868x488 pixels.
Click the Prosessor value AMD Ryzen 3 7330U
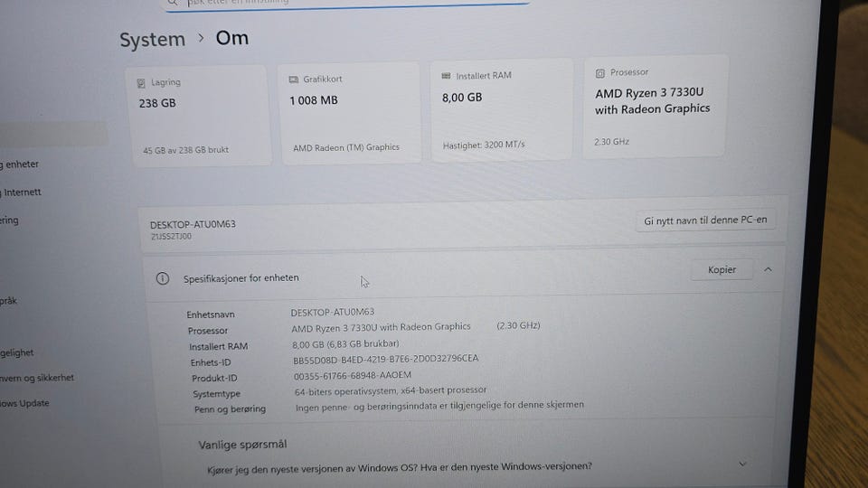pyautogui.click(x=381, y=327)
